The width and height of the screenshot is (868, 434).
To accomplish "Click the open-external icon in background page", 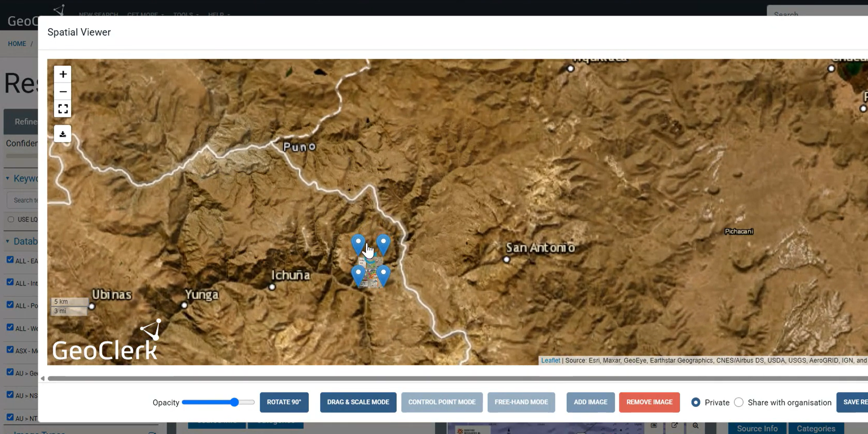I will click(x=675, y=426).
